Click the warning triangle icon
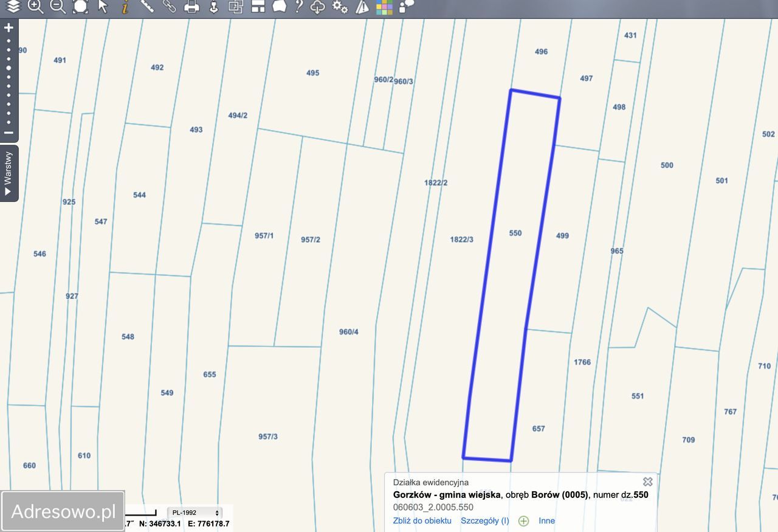Image resolution: width=778 pixels, height=532 pixels. click(362, 7)
